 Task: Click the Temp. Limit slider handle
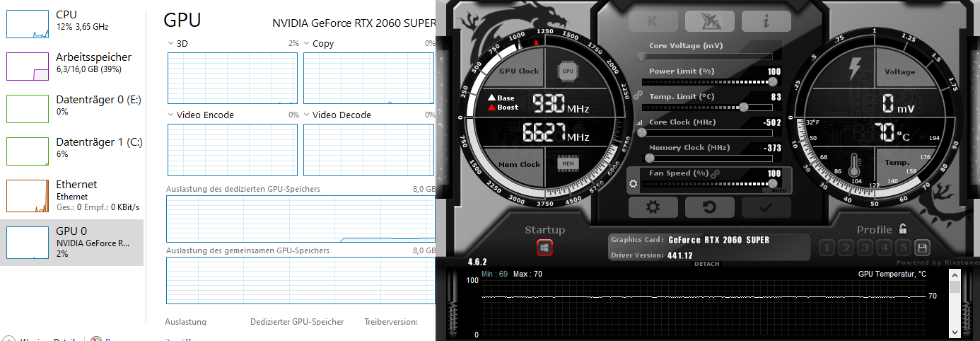click(743, 107)
